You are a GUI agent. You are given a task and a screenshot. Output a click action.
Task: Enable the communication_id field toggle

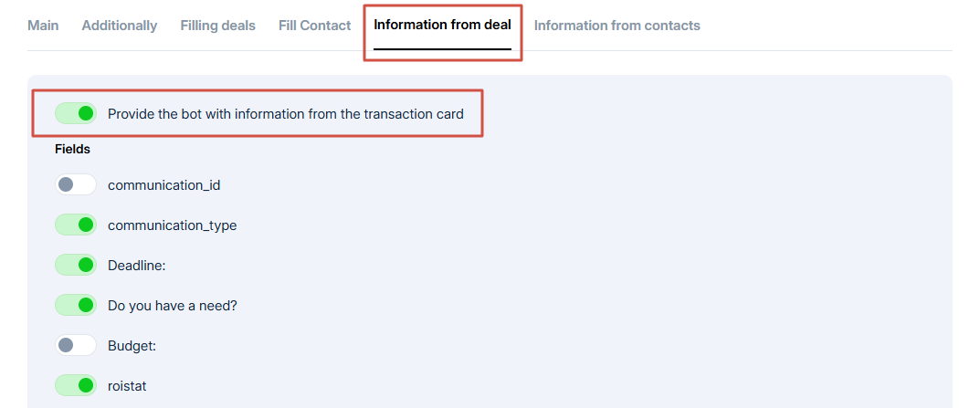click(76, 185)
